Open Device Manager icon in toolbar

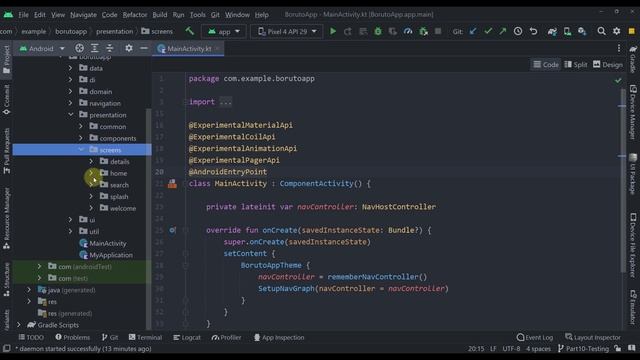click(567, 31)
